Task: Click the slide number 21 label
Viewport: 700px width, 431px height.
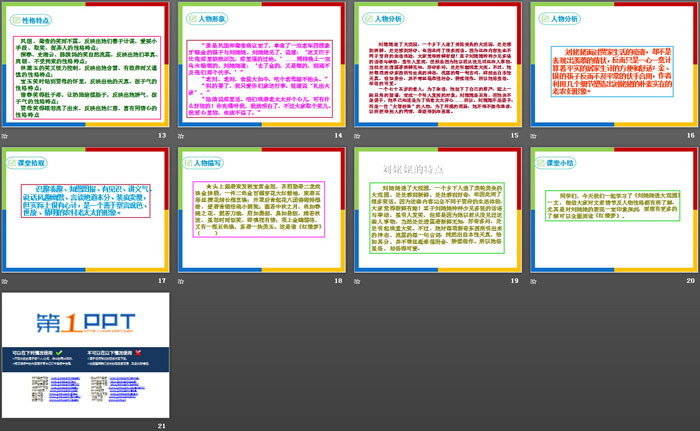Action: (x=162, y=424)
